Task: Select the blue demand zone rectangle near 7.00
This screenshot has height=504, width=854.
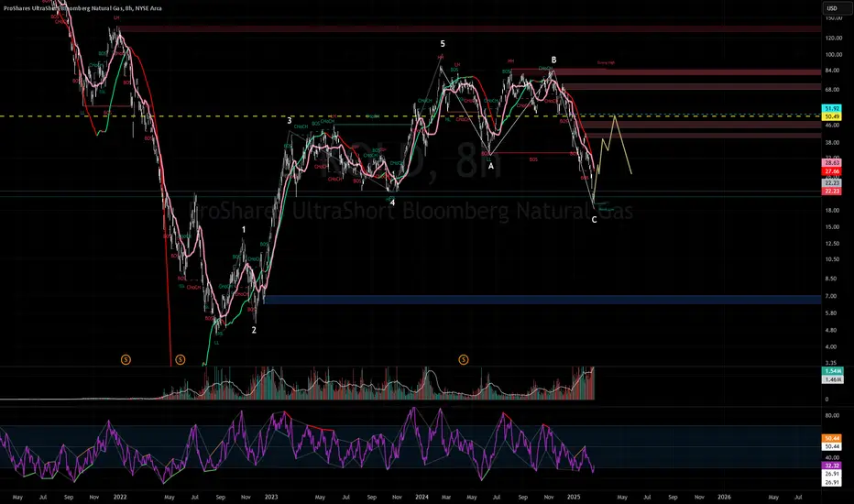Action: pyautogui.click(x=542, y=300)
